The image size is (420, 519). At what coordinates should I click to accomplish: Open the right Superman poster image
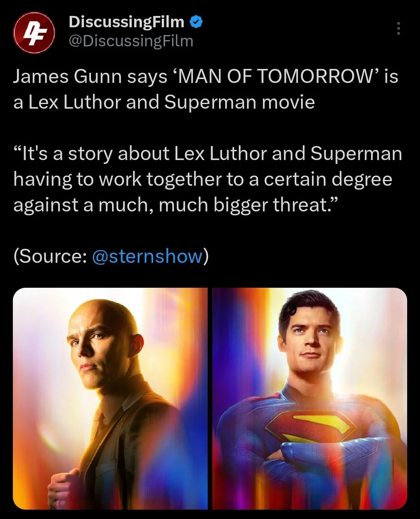pos(310,398)
